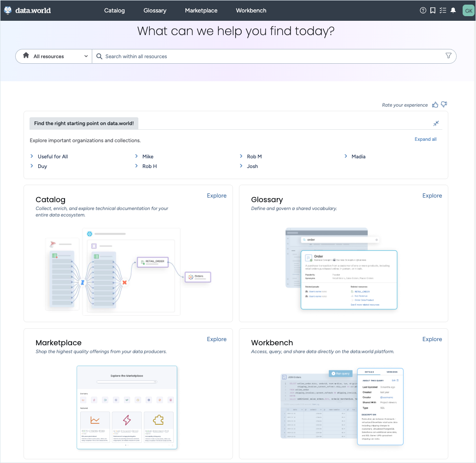476x463 pixels.
Task: Open Marketplace in the top navigation
Action: click(201, 10)
